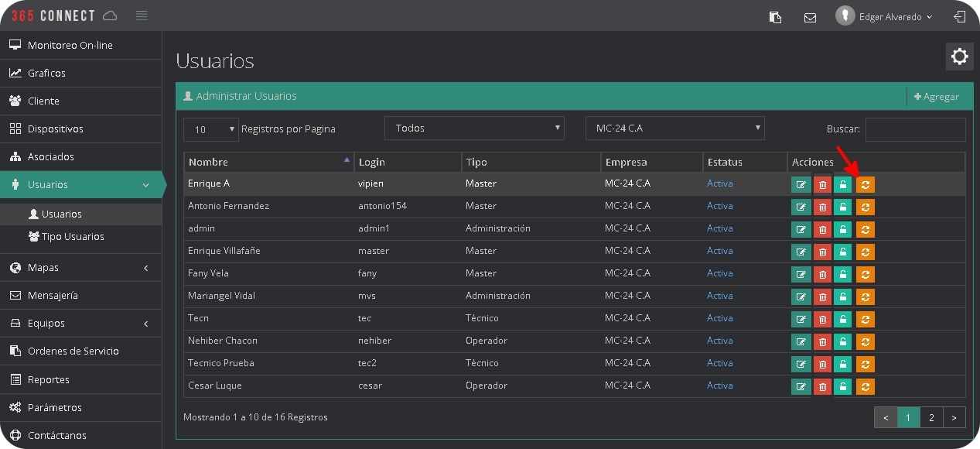
Task: Expand the Mapas sidebar menu
Action: (x=80, y=268)
